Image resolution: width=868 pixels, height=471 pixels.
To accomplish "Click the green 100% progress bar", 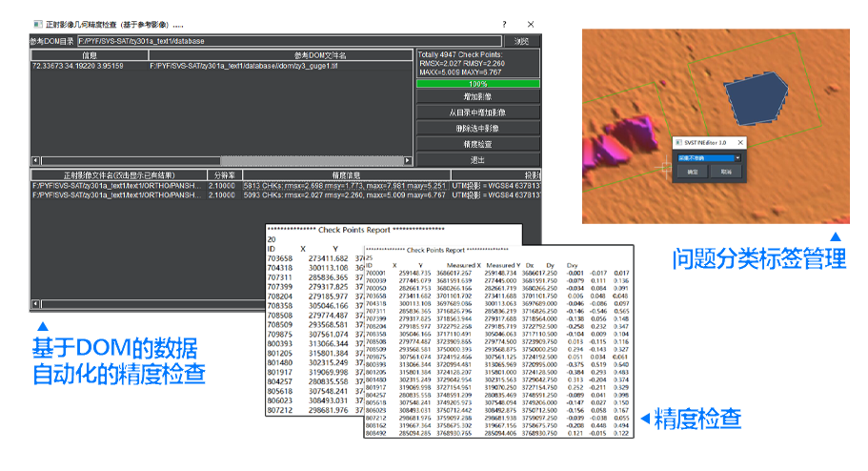I will 477,84.
